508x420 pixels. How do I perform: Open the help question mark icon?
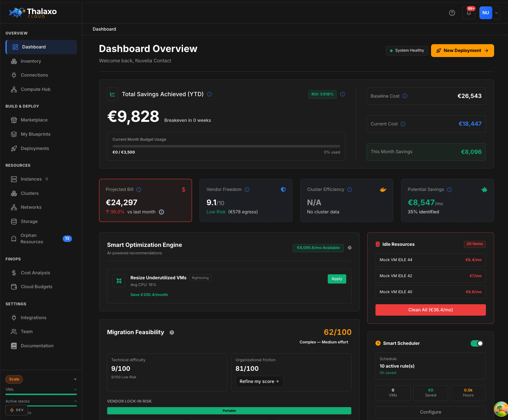point(452,13)
